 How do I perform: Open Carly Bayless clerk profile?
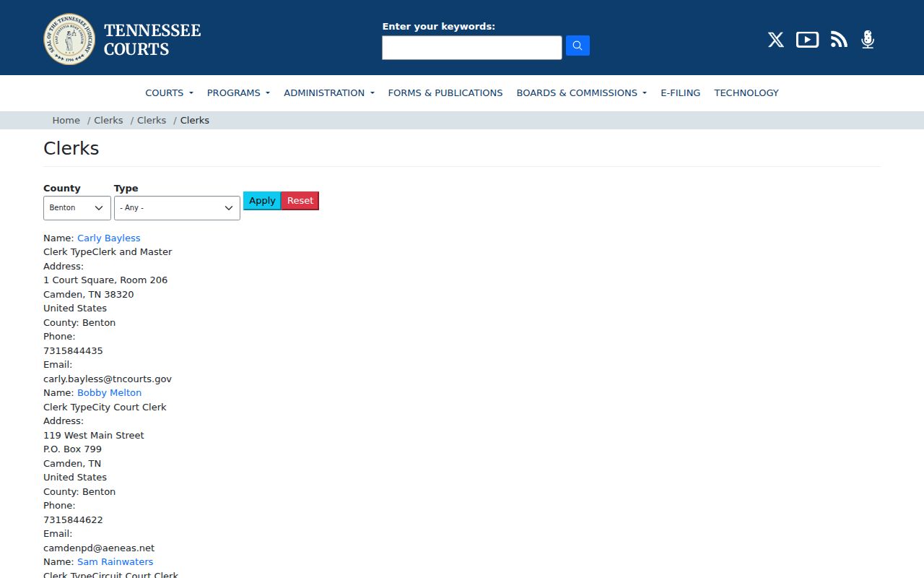[109, 238]
